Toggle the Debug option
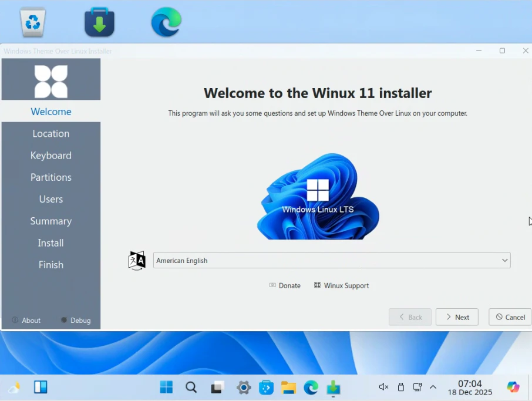This screenshot has width=532, height=401. (76, 320)
